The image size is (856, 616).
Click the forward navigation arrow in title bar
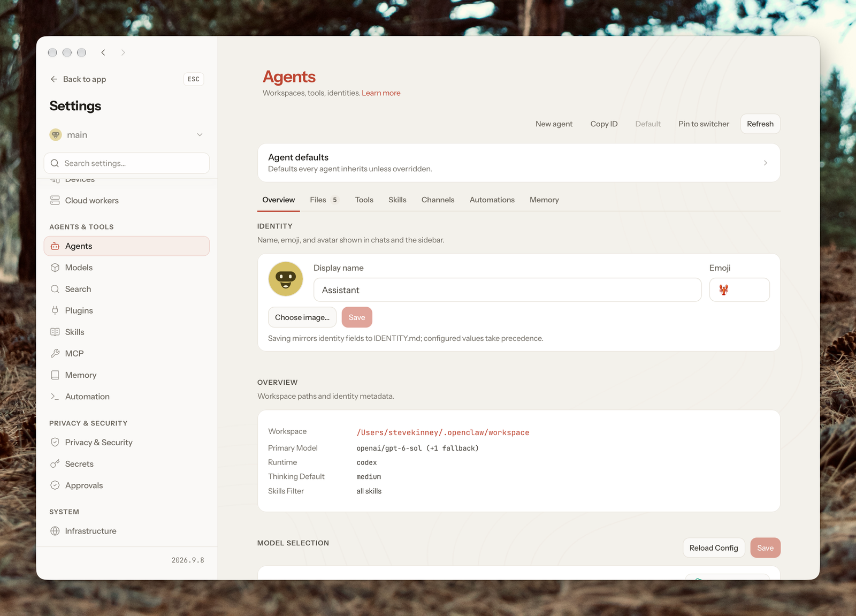tap(123, 52)
